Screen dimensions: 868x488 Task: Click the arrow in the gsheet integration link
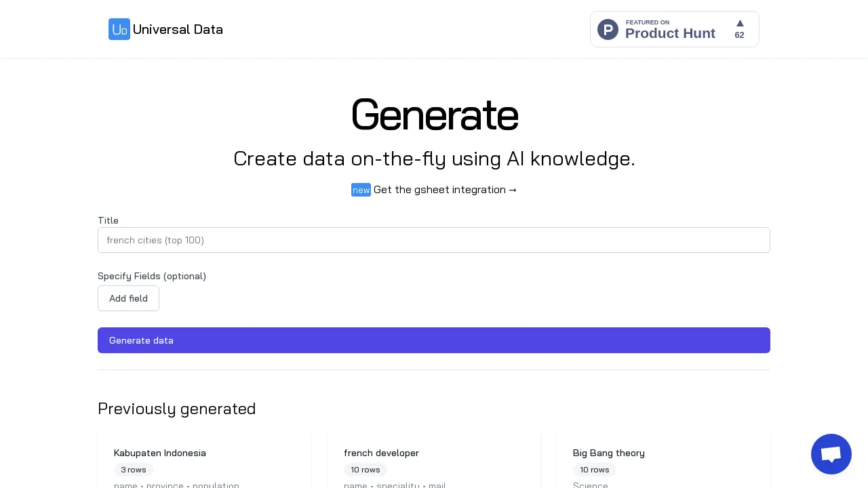(512, 190)
